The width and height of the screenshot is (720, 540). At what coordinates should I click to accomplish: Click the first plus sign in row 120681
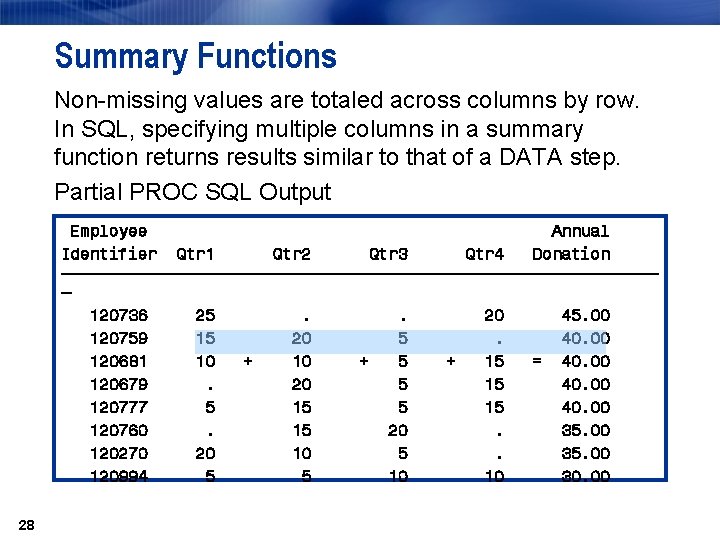[x=248, y=361]
